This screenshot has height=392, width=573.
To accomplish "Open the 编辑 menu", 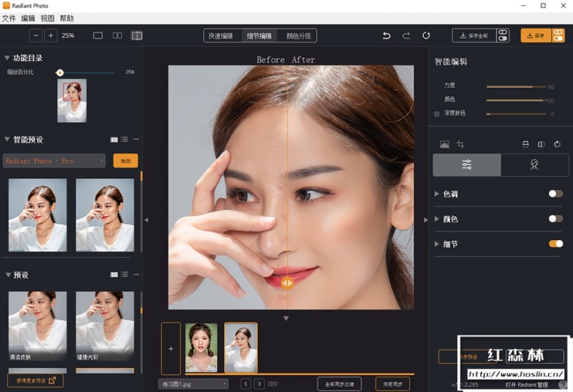I will pos(28,18).
